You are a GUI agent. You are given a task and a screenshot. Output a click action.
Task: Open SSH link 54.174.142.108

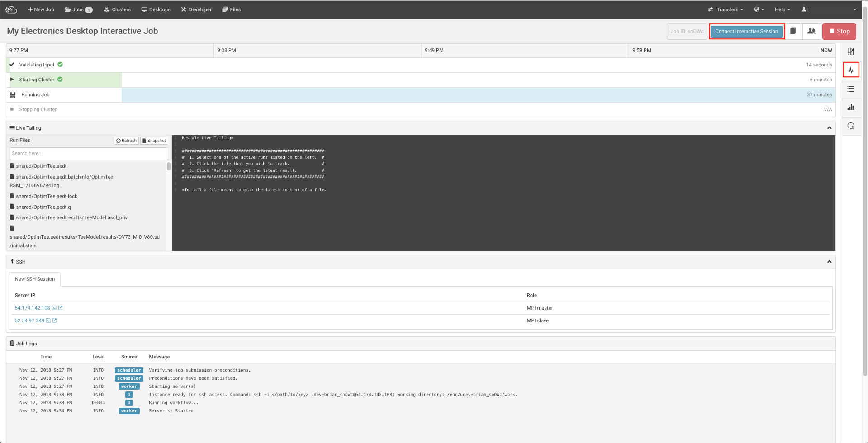[x=33, y=308]
